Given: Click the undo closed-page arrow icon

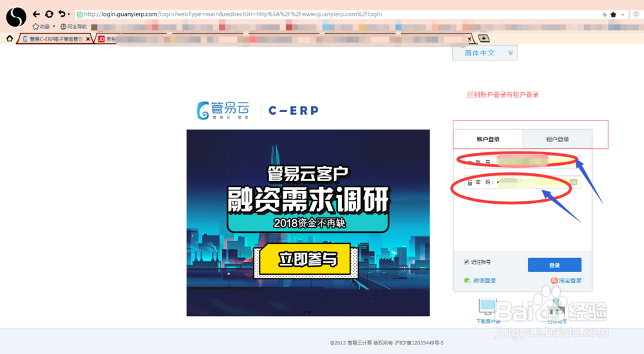Looking at the screenshot, I should pyautogui.click(x=62, y=14).
